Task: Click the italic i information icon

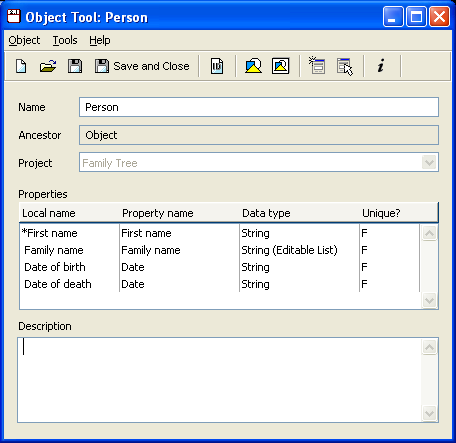Action: pos(381,66)
